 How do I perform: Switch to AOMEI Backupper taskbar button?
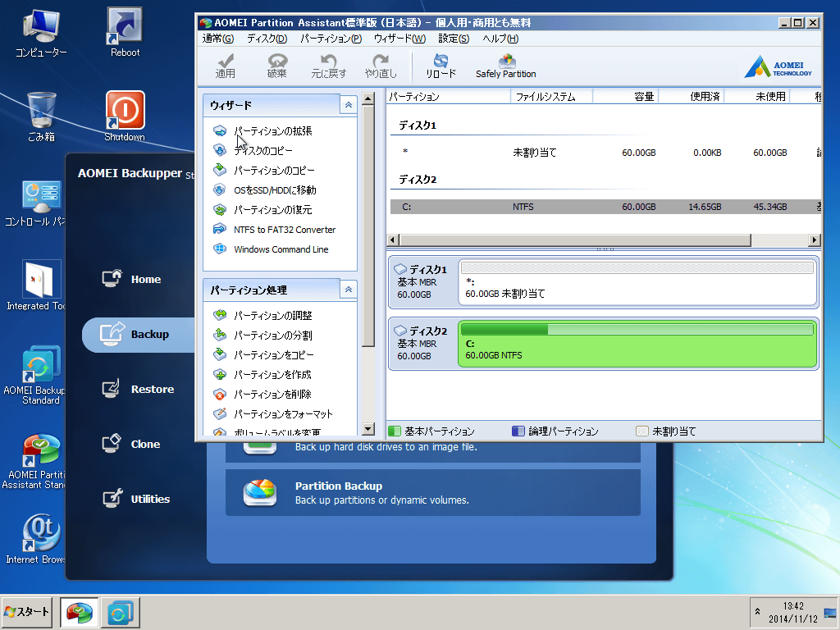[121, 612]
